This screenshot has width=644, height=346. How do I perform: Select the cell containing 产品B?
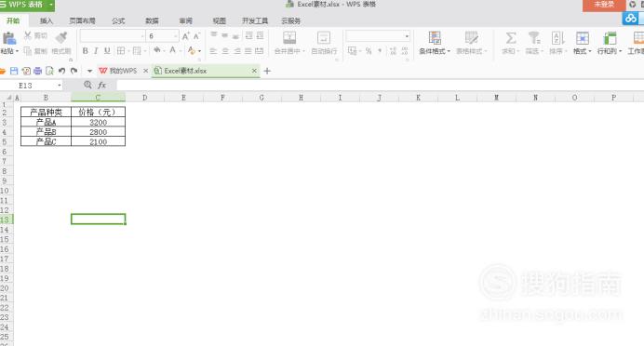[46, 132]
